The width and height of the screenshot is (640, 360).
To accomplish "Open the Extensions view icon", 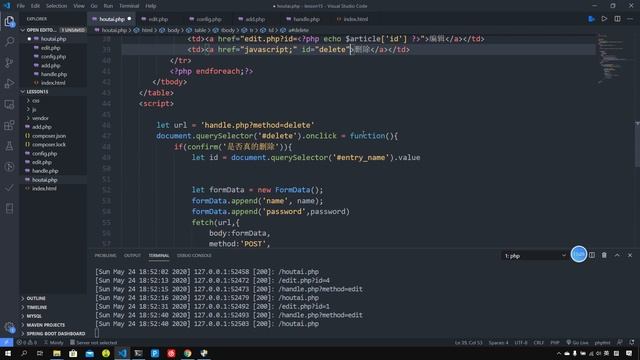I will [9, 125].
